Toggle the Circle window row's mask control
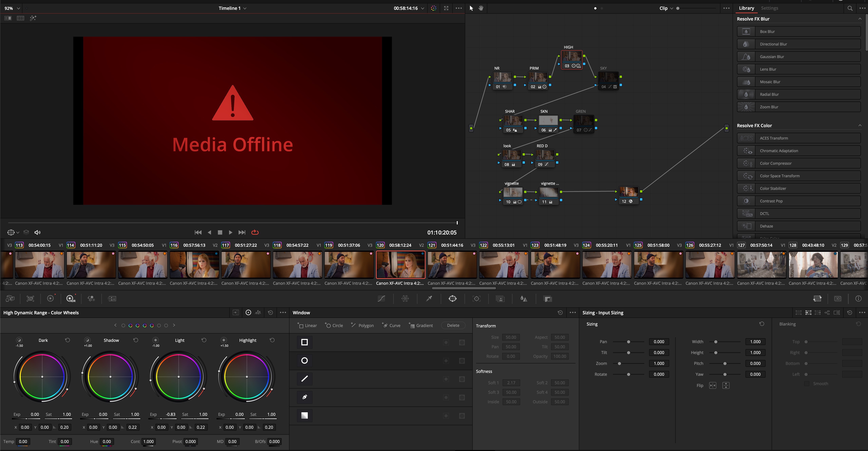The height and width of the screenshot is (451, 868). [x=462, y=361]
